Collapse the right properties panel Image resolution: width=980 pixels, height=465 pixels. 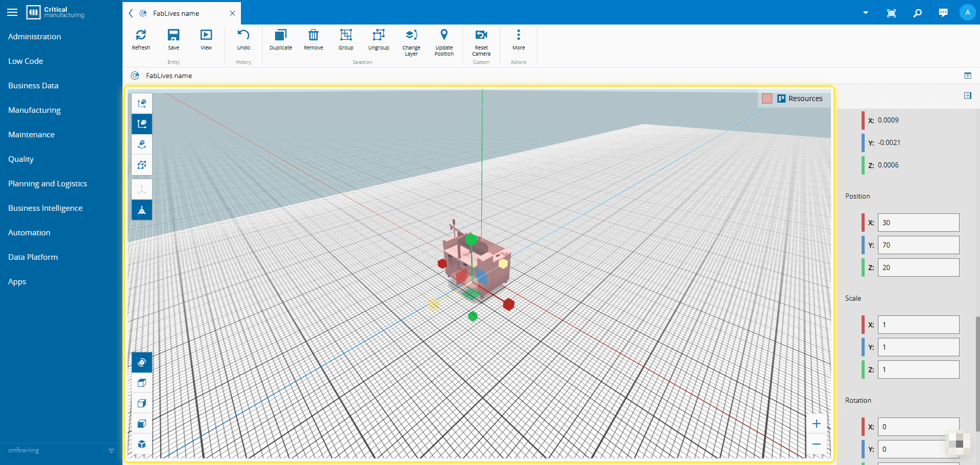click(967, 96)
